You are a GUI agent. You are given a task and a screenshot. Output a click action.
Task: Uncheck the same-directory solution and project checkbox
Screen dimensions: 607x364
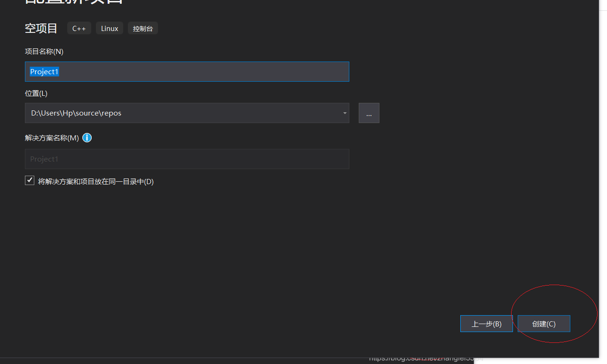coord(30,181)
